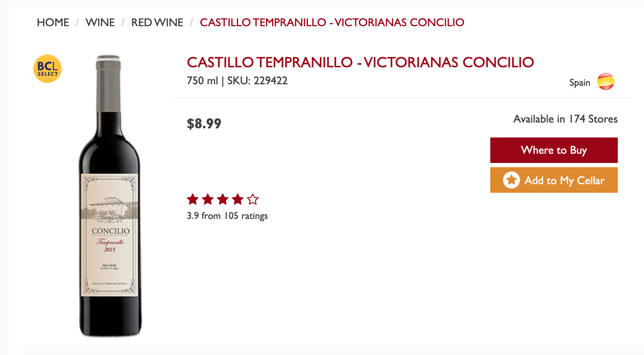Open the 105 ratings link
The height and width of the screenshot is (355, 644).
click(x=227, y=215)
